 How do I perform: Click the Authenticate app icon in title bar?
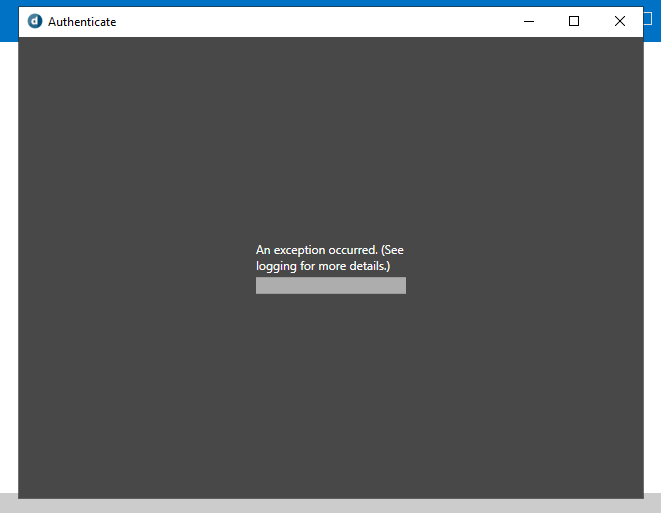[x=35, y=21]
